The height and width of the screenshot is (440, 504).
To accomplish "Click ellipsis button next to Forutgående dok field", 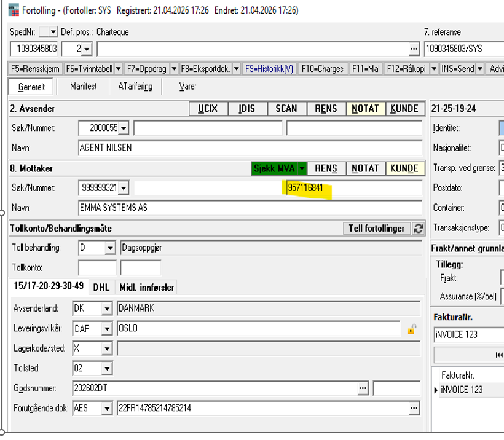I will pyautogui.click(x=414, y=407).
